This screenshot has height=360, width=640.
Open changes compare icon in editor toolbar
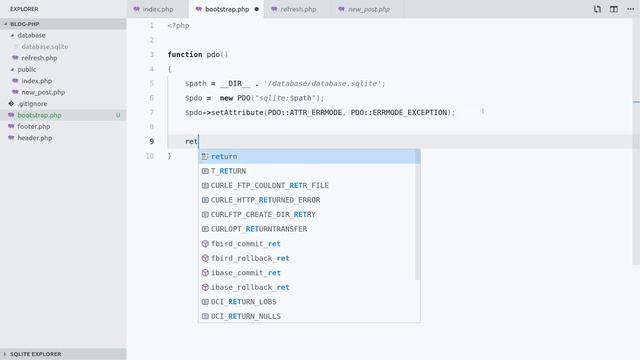pyautogui.click(x=597, y=9)
